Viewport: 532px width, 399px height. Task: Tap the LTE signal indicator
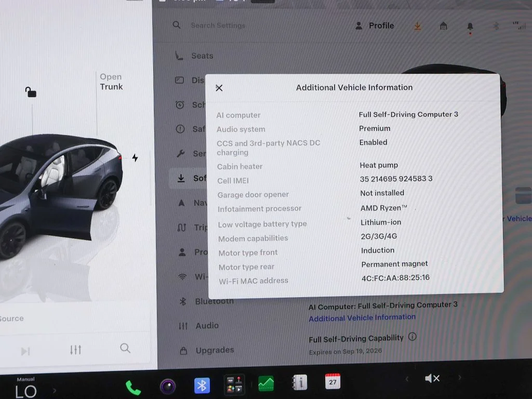coord(519,25)
